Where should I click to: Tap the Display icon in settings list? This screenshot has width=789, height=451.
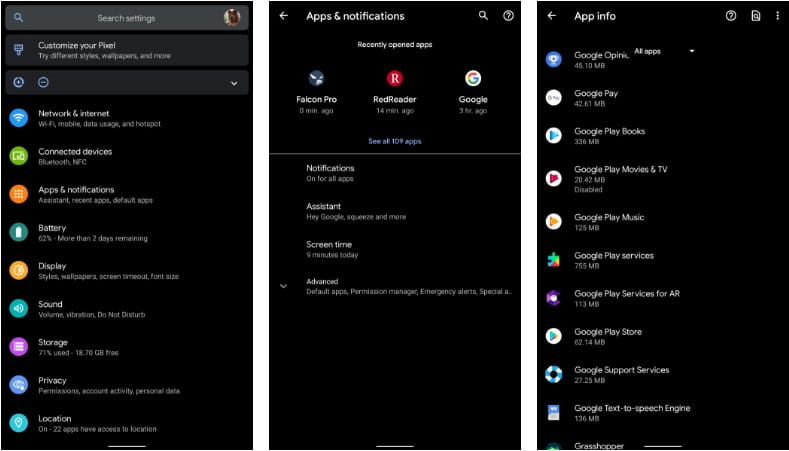(x=19, y=270)
